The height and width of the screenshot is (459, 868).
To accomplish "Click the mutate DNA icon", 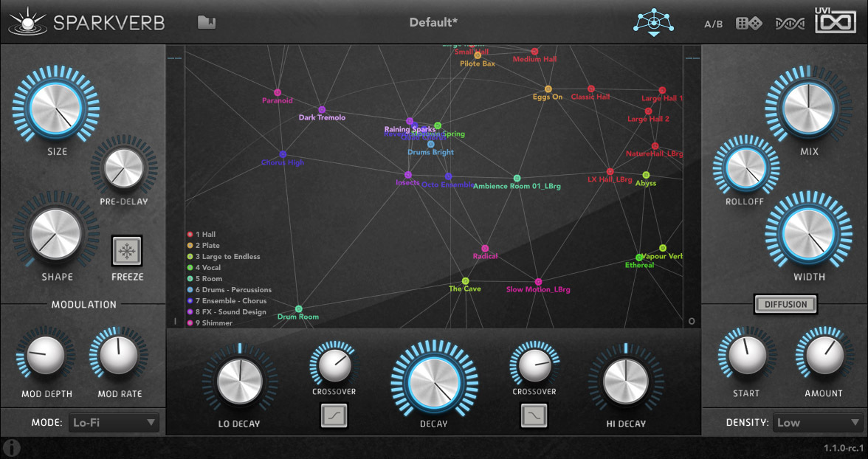I will tap(790, 24).
